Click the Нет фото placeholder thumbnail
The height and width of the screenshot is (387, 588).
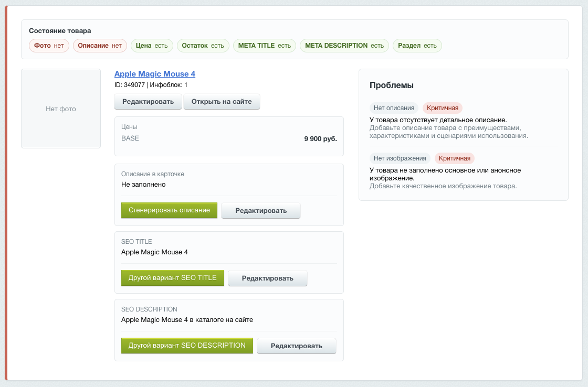tap(61, 109)
